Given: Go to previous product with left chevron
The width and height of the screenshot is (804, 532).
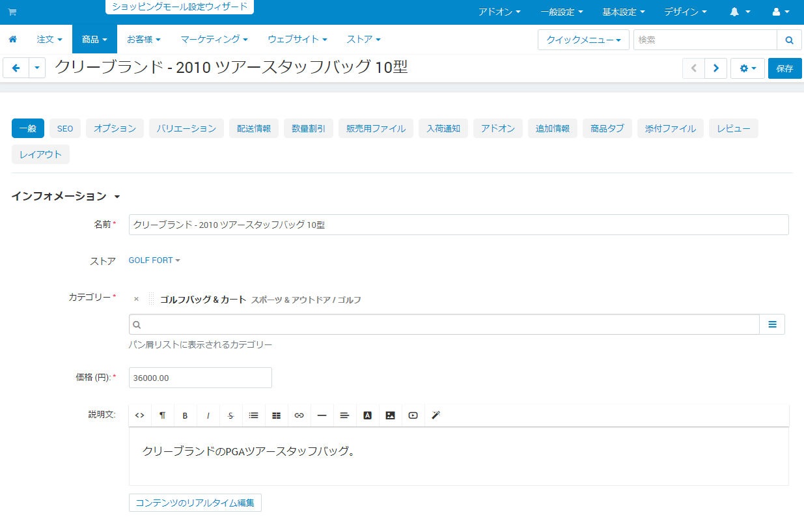Looking at the screenshot, I should (x=693, y=68).
